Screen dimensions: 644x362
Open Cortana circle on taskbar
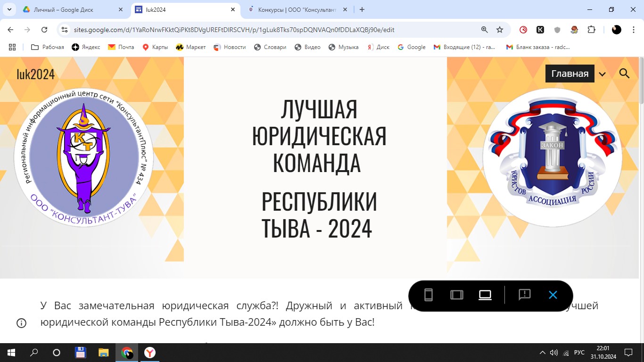click(57, 353)
